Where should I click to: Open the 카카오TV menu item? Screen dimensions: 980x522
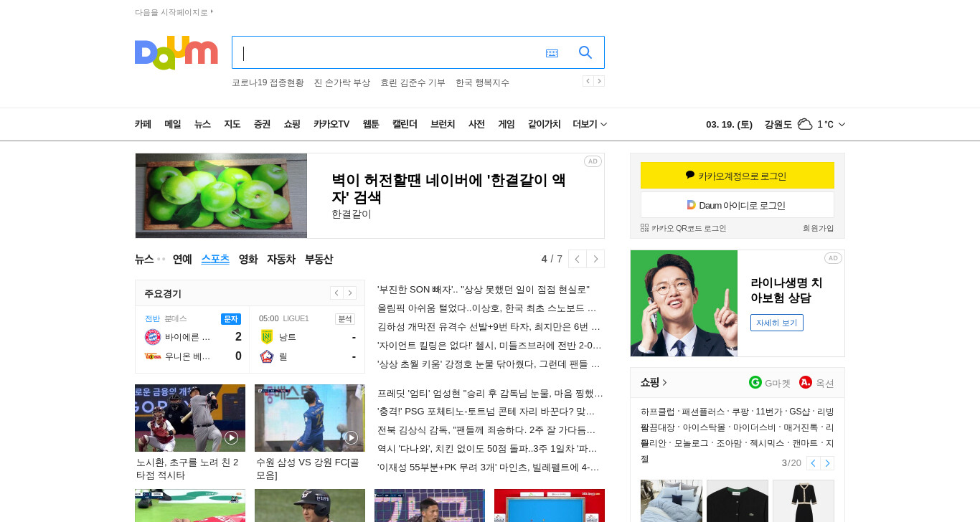[x=331, y=124]
